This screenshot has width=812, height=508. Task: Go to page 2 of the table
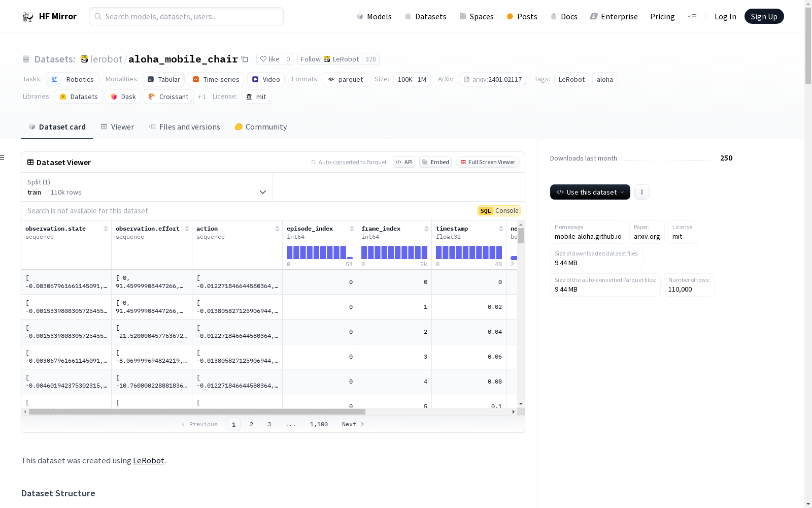[x=251, y=424]
